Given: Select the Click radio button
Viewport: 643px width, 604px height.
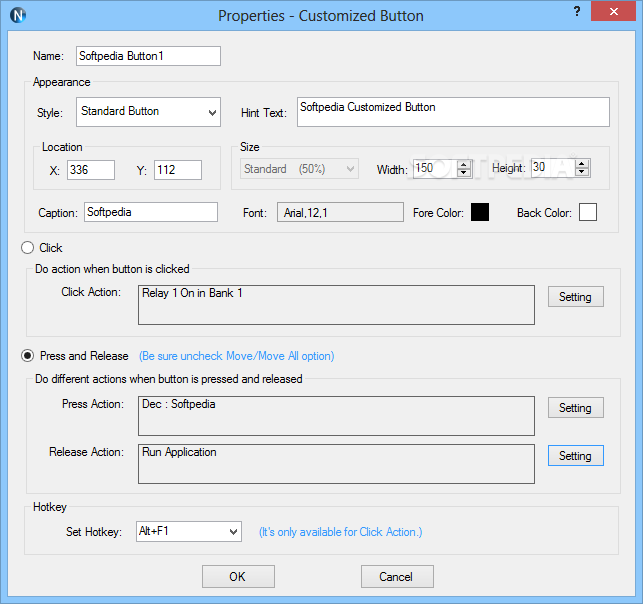Looking at the screenshot, I should click(x=27, y=248).
